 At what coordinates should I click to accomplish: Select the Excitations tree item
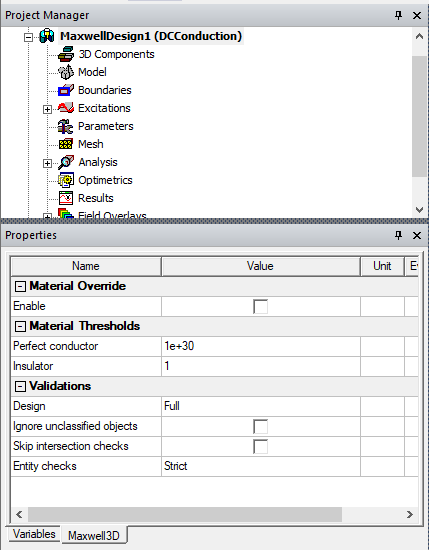(x=104, y=108)
